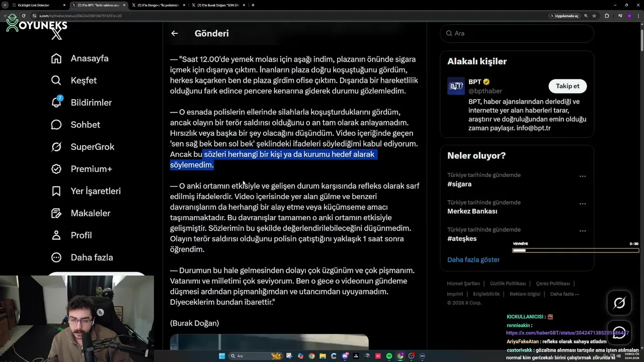Open Spotify from the taskbar

[x=389, y=356]
